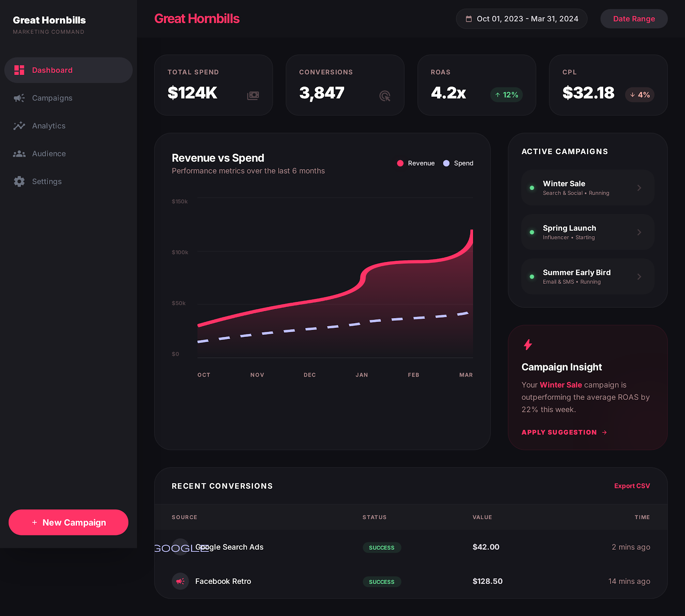Click the 3,847 conversions value

tap(322, 93)
